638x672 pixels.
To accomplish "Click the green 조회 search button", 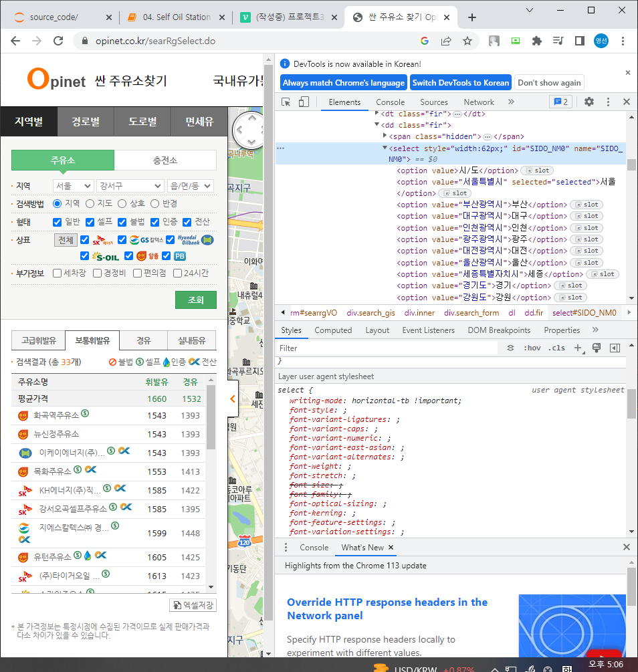I will [196, 300].
